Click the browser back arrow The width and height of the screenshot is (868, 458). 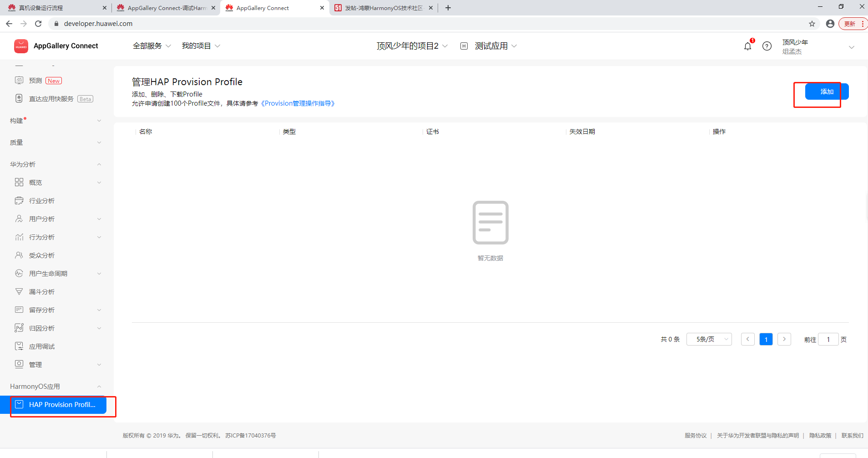point(9,24)
